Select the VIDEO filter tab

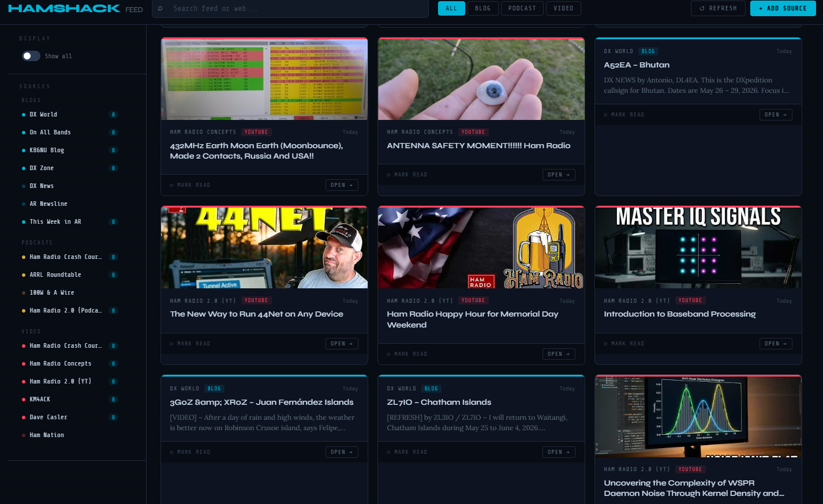563,9
